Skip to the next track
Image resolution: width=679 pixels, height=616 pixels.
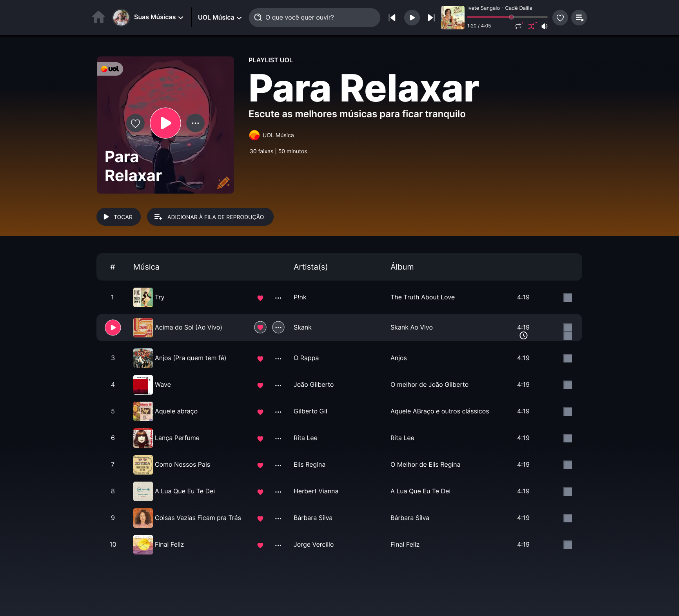[431, 18]
